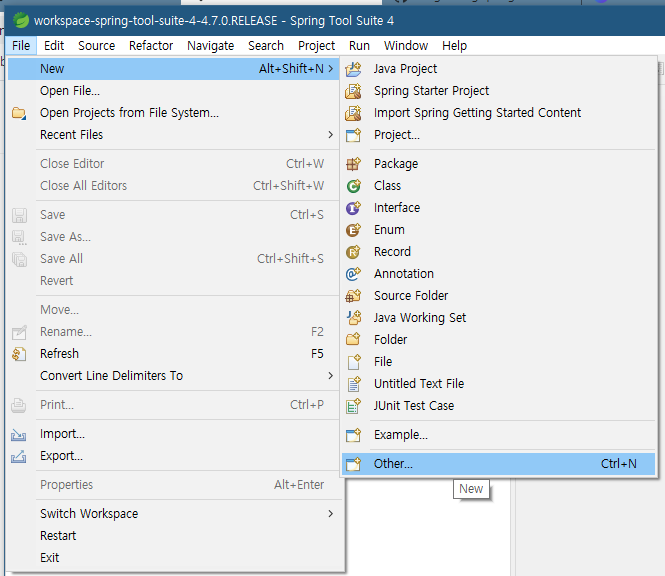The width and height of the screenshot is (665, 576).
Task: Click the brown Enum icon
Action: point(353,230)
